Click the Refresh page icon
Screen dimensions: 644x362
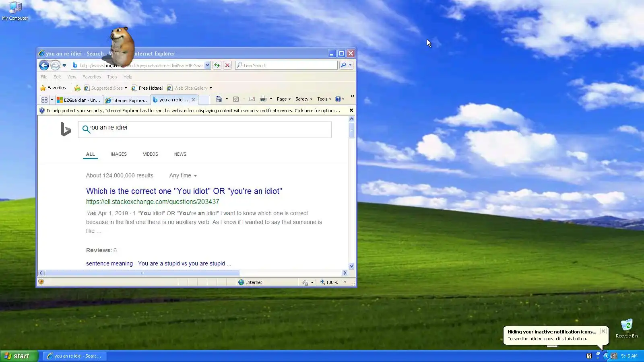[217, 65]
